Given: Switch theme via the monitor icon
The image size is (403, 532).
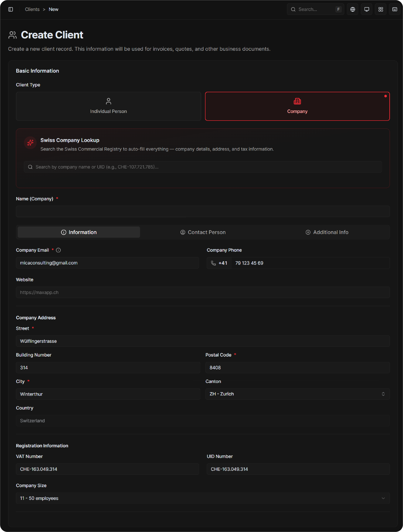Looking at the screenshot, I should click(366, 9).
